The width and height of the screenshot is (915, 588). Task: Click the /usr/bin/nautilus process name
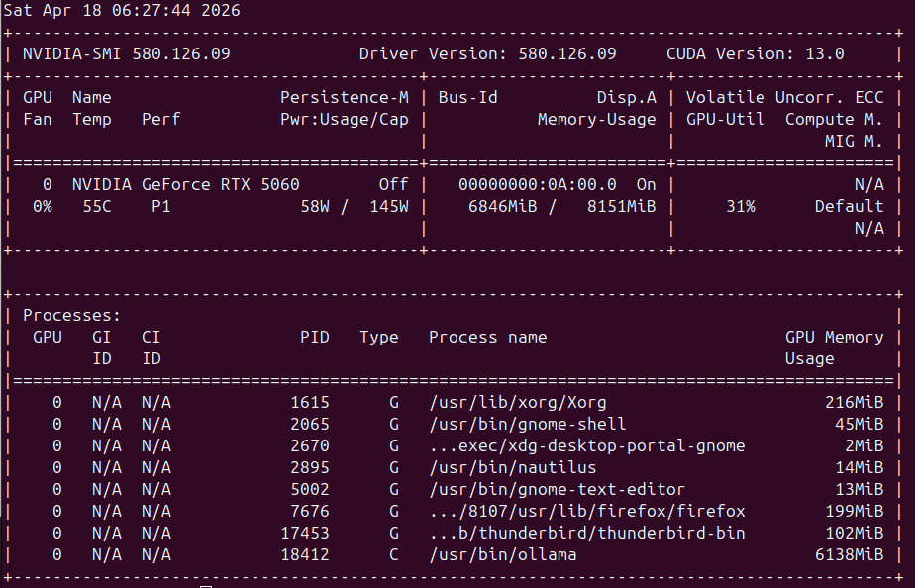(x=512, y=467)
